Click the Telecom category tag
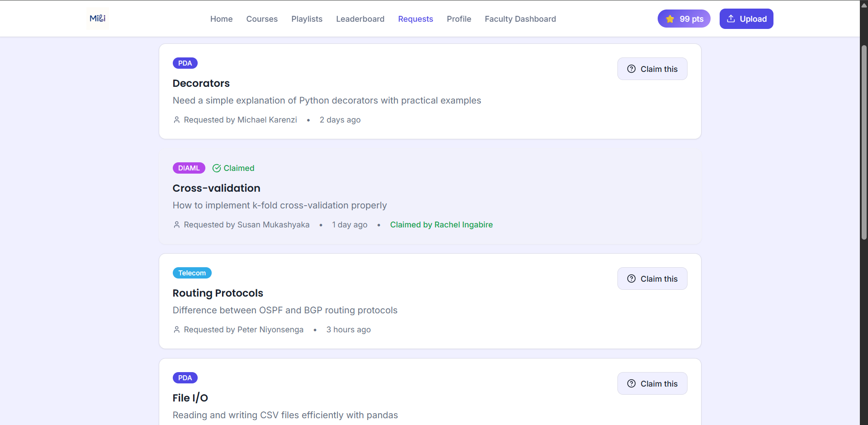This screenshot has width=868, height=425. (192, 273)
